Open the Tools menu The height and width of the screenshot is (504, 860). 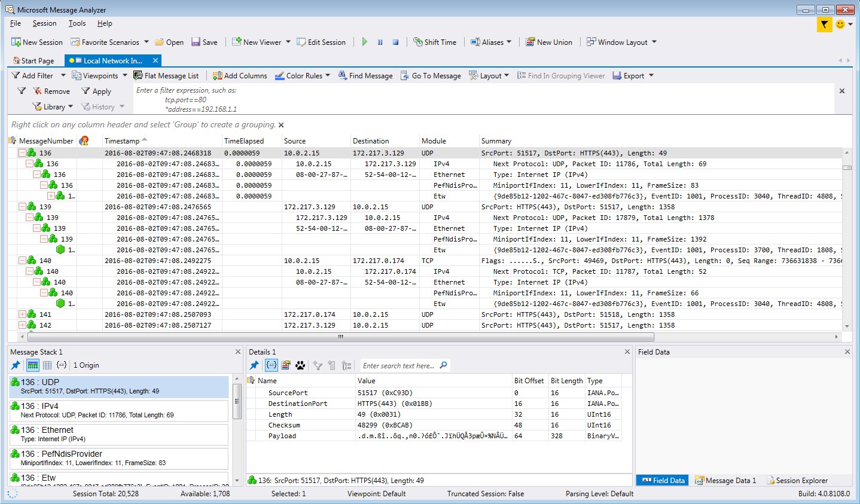pyautogui.click(x=77, y=23)
